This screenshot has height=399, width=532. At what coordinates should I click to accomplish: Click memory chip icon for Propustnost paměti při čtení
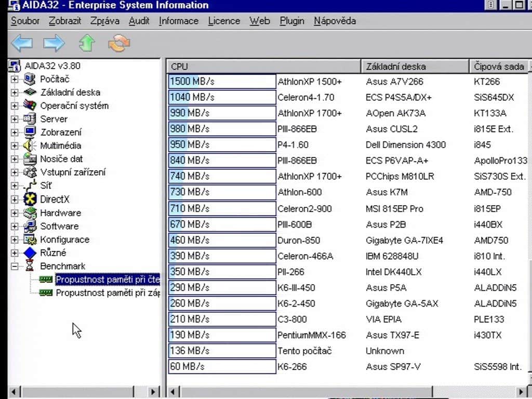pos(46,280)
